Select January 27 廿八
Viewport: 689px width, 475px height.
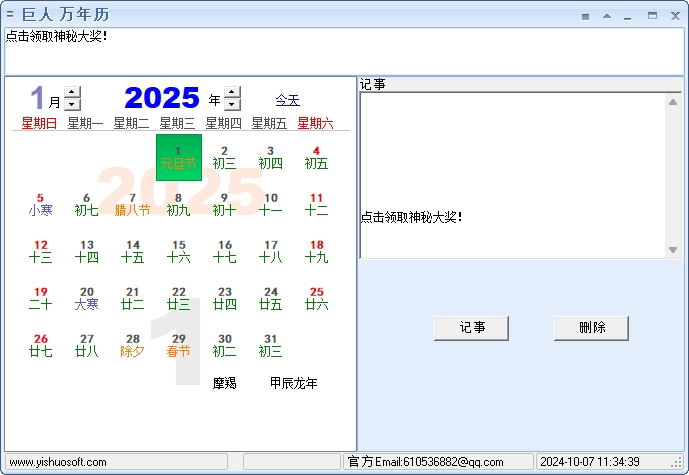tap(87, 345)
